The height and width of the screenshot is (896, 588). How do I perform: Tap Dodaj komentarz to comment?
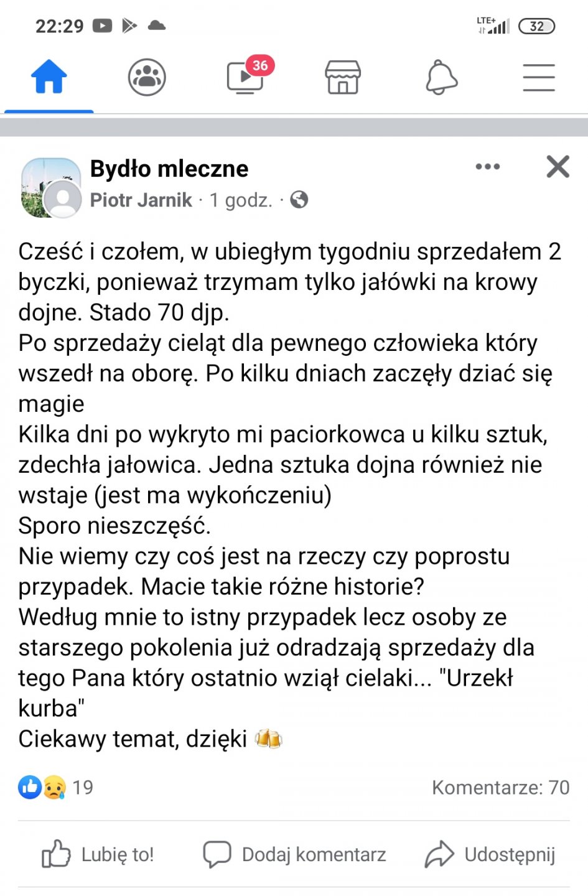[295, 854]
